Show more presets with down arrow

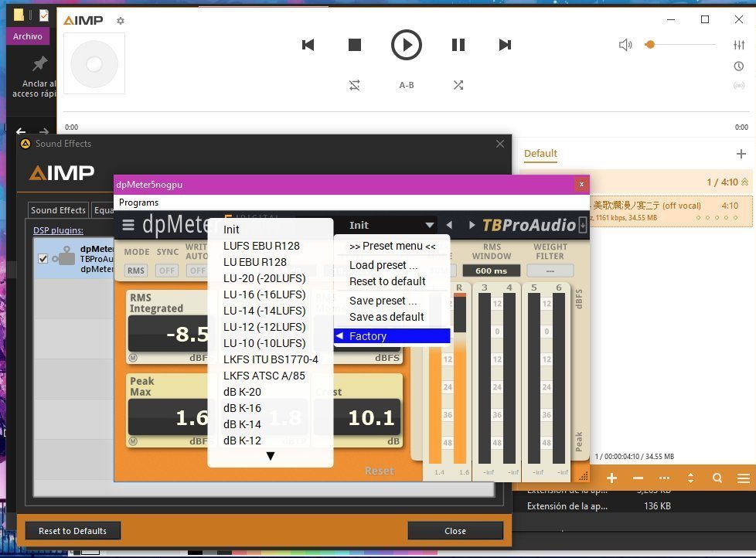point(271,456)
